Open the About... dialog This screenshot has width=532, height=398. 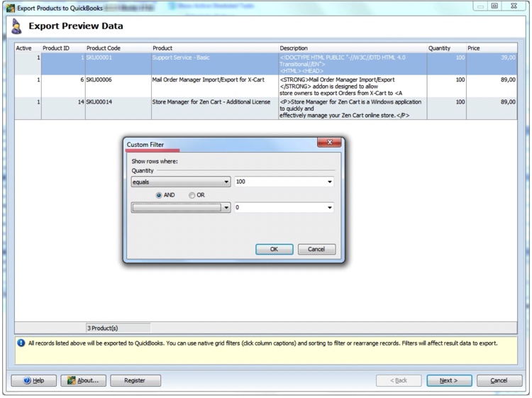[84, 380]
